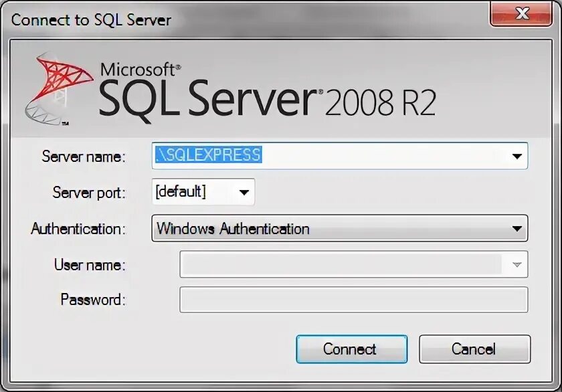The image size is (562, 392).
Task: Open the Server name dropdown arrow
Action: pyautogui.click(x=517, y=157)
